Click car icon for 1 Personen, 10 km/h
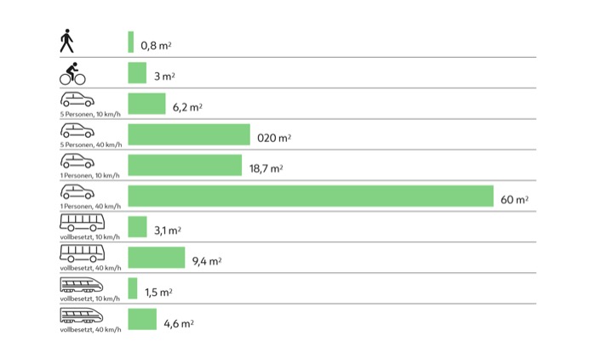This screenshot has width=596, height=364. point(76,162)
